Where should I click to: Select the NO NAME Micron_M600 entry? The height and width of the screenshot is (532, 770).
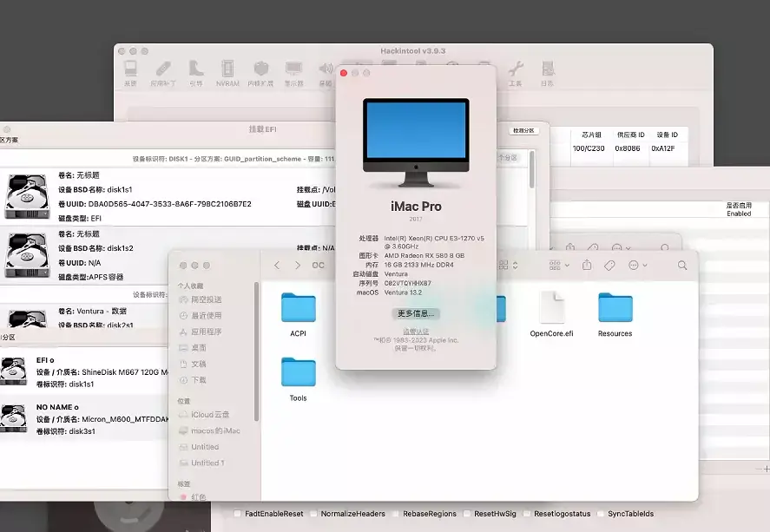(x=83, y=419)
